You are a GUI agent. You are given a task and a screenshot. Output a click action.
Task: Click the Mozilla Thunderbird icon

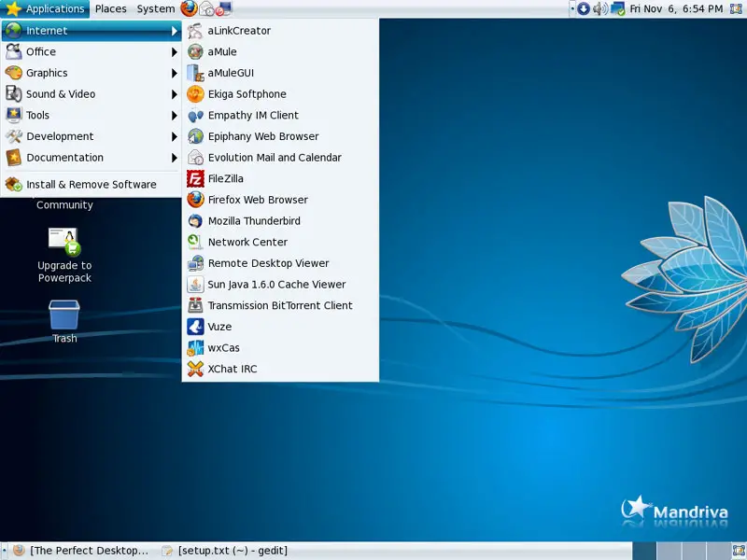[x=195, y=221]
